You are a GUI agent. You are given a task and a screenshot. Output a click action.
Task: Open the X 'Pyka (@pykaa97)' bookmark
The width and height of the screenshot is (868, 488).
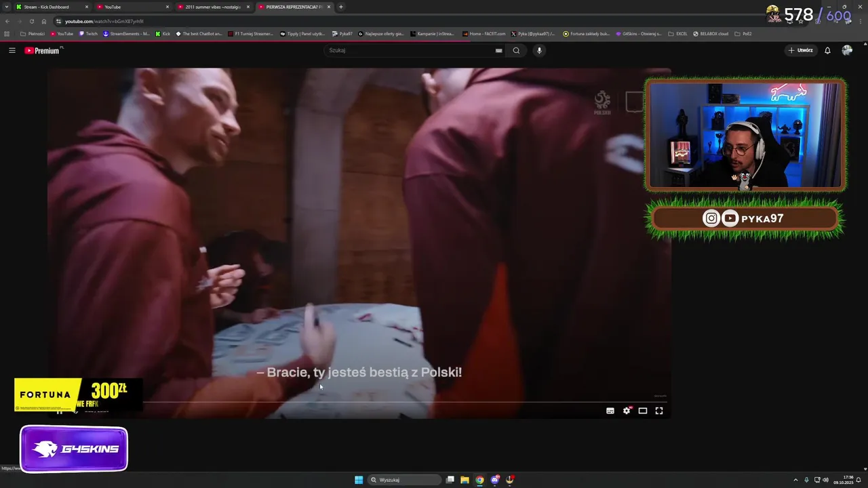533,34
